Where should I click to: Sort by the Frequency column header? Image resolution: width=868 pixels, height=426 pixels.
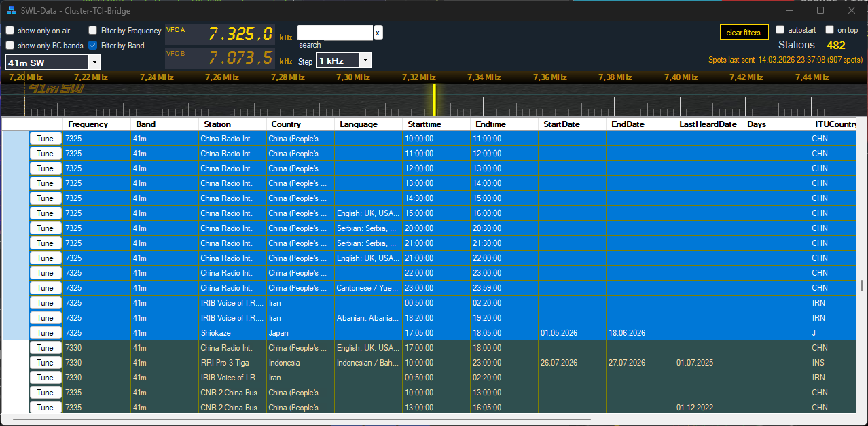tap(88, 124)
